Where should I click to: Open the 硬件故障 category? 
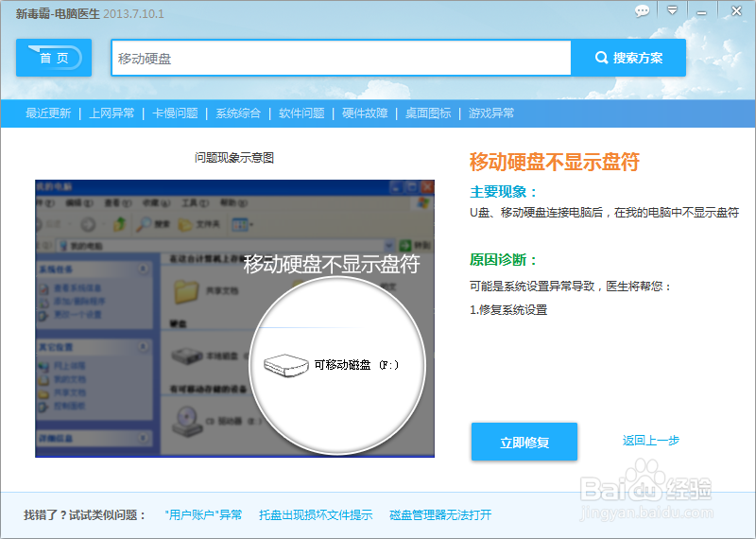click(x=365, y=113)
